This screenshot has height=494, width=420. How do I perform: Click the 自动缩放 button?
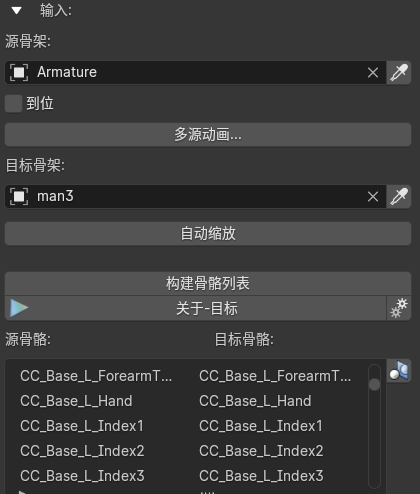click(208, 233)
